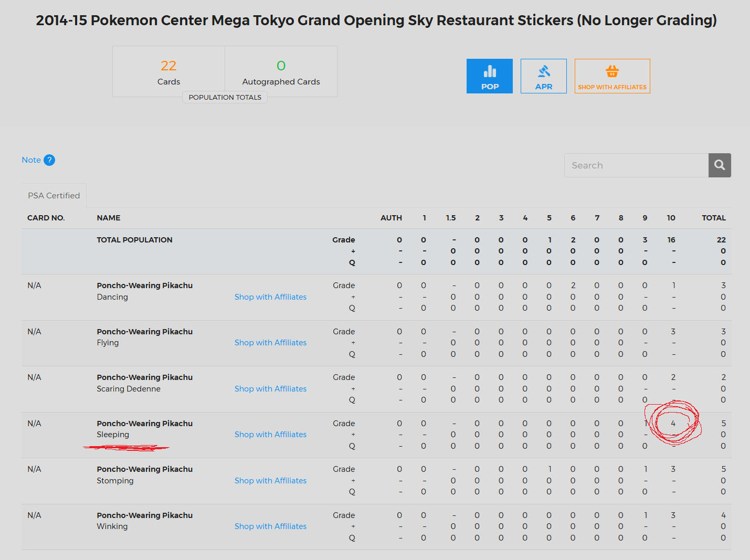Open Shop with Affiliates for Sleeping Pikachu
Screen dimensions: 750x560
270,435
